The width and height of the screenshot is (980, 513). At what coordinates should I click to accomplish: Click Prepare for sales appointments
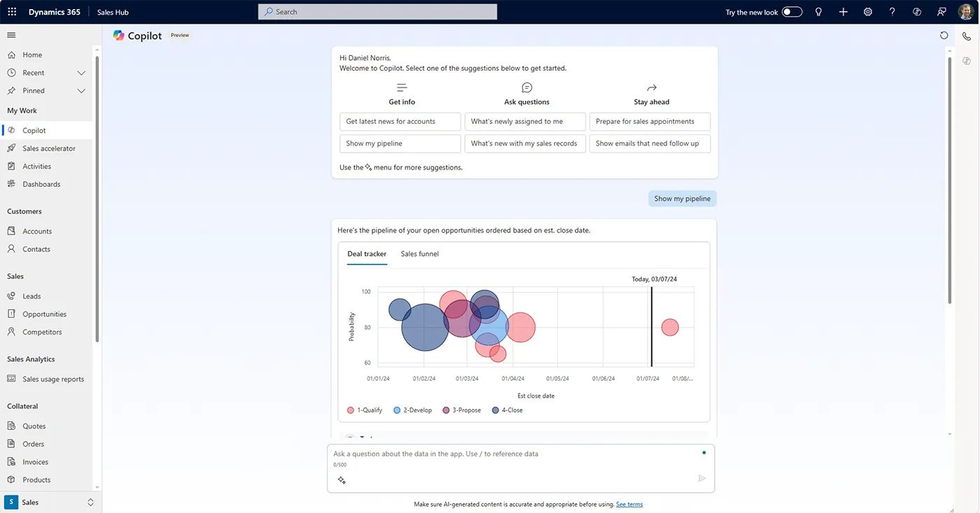(x=650, y=122)
